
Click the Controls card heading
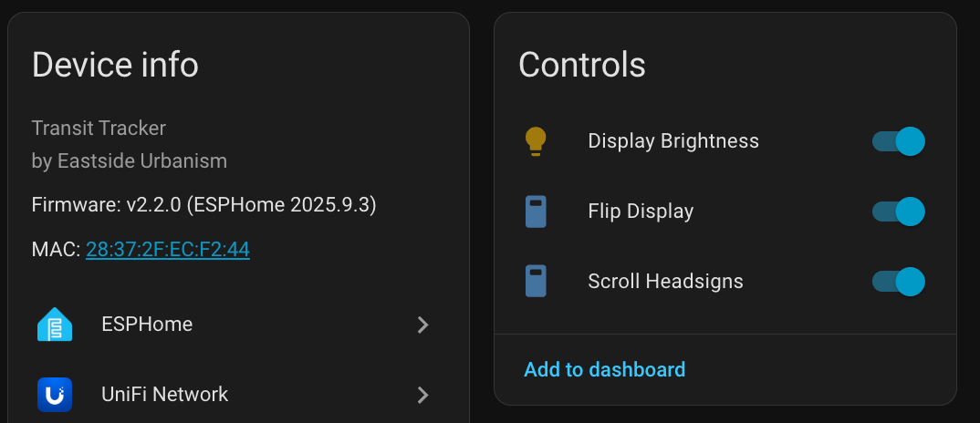[x=582, y=65]
